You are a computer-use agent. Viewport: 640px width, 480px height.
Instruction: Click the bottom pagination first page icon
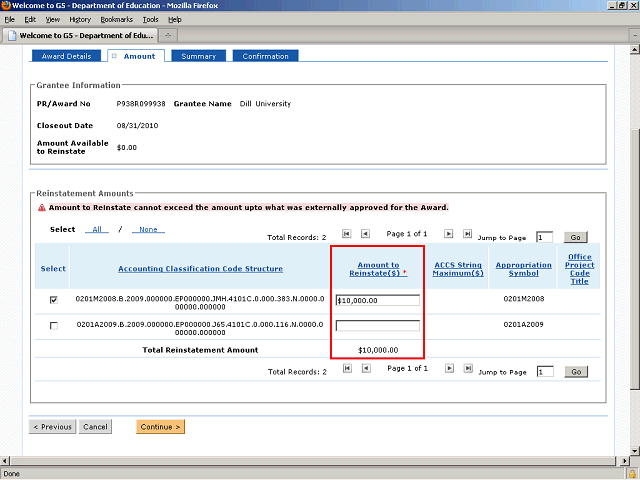[x=347, y=368]
